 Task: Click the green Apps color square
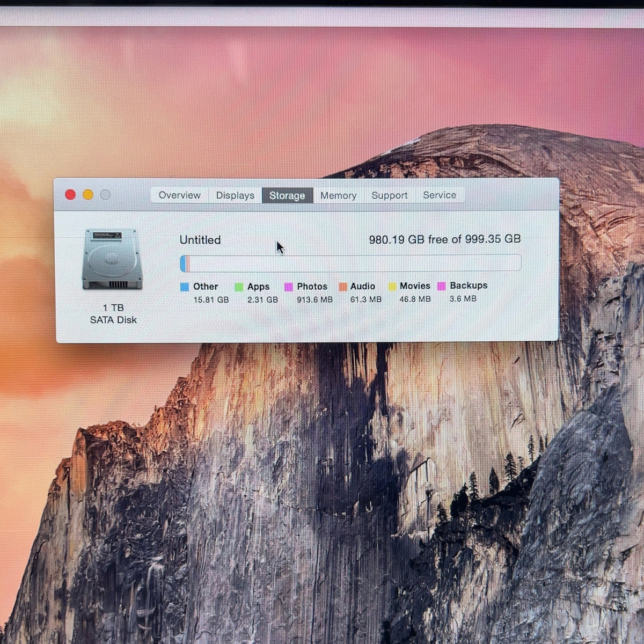coord(239,287)
